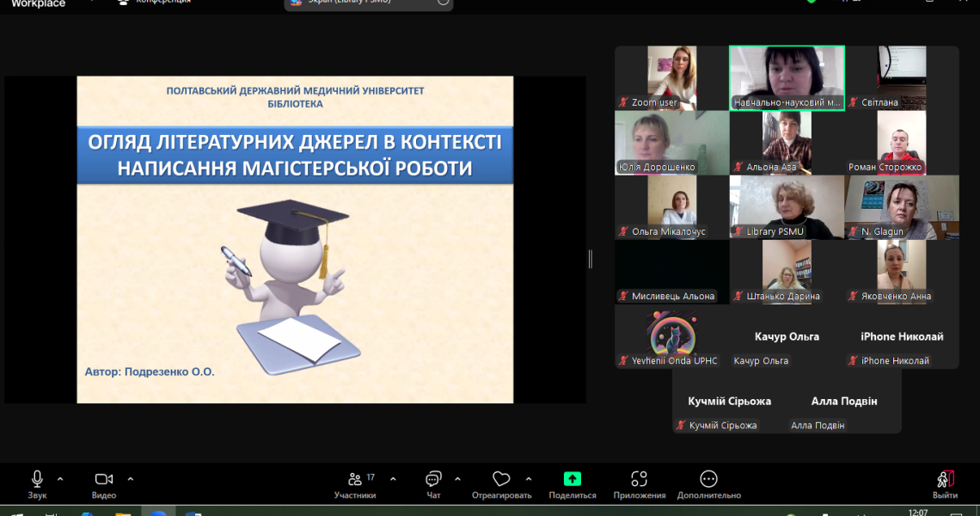Click muted mic icon on N. Glagun

coord(853,231)
